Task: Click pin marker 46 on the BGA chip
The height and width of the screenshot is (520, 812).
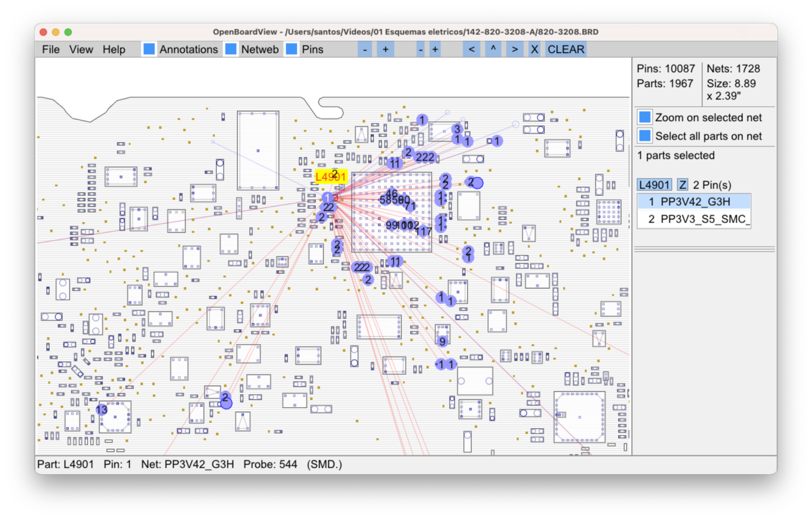Action: coord(391,193)
